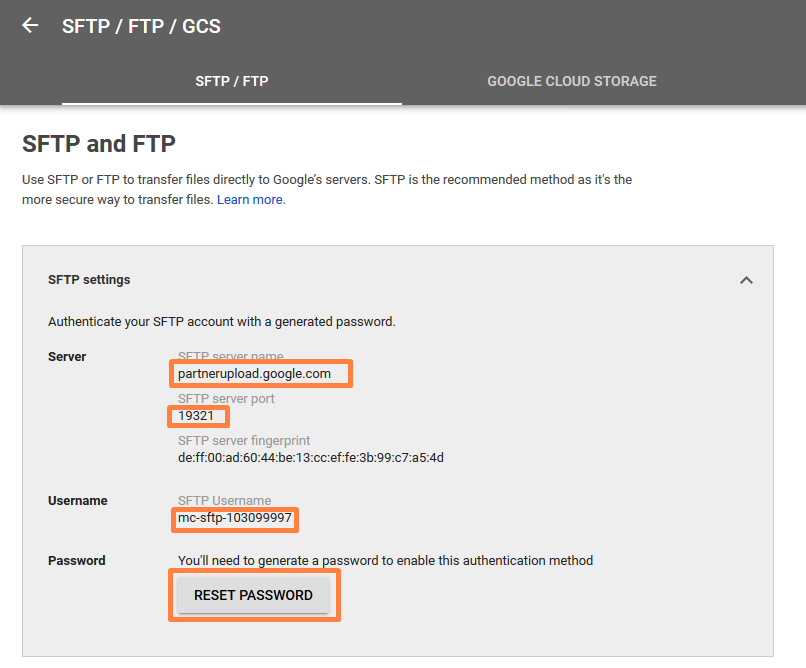Open the Google Cloud Storage tab
The image size is (806, 668).
click(571, 81)
